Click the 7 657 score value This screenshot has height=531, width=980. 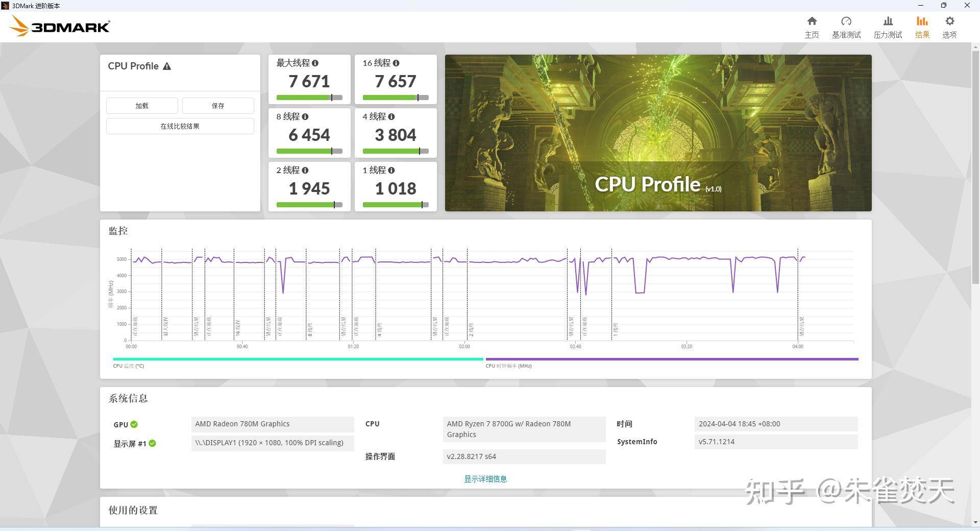[x=396, y=81]
